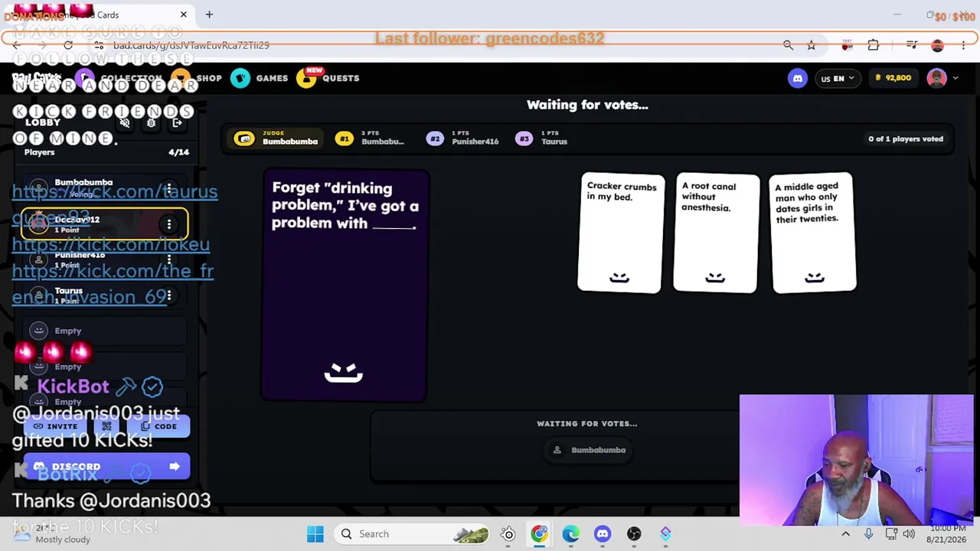
Task: Click the "0 of 1 players voted" status
Action: [906, 139]
